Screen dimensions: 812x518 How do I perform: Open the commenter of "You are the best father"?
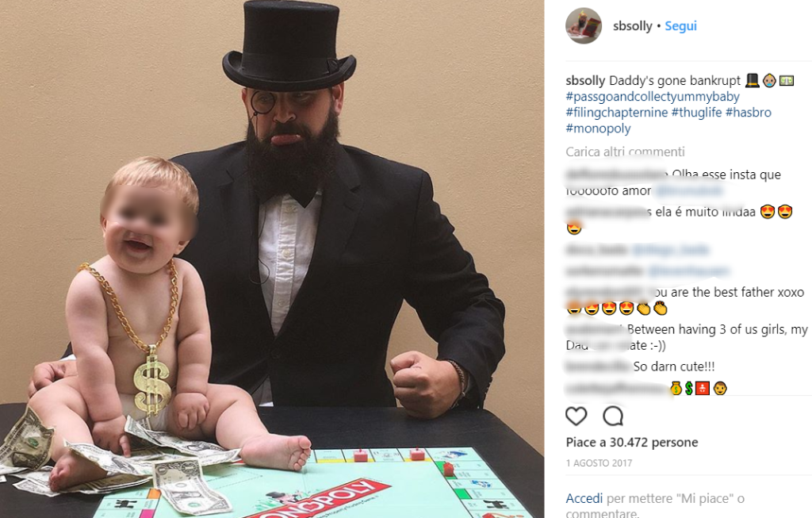pyautogui.click(x=606, y=292)
